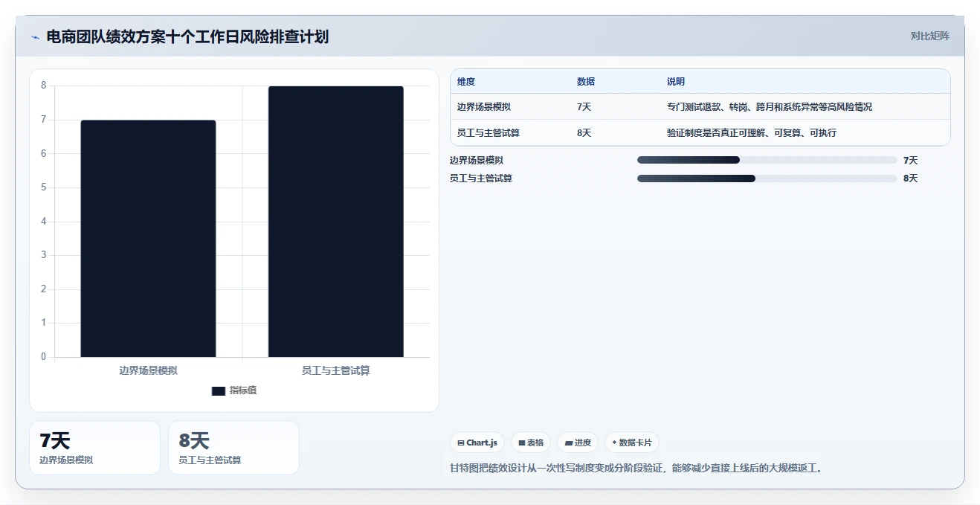Click the icon inside the 进度 chip
This screenshot has height=505, width=980.
coord(569,443)
